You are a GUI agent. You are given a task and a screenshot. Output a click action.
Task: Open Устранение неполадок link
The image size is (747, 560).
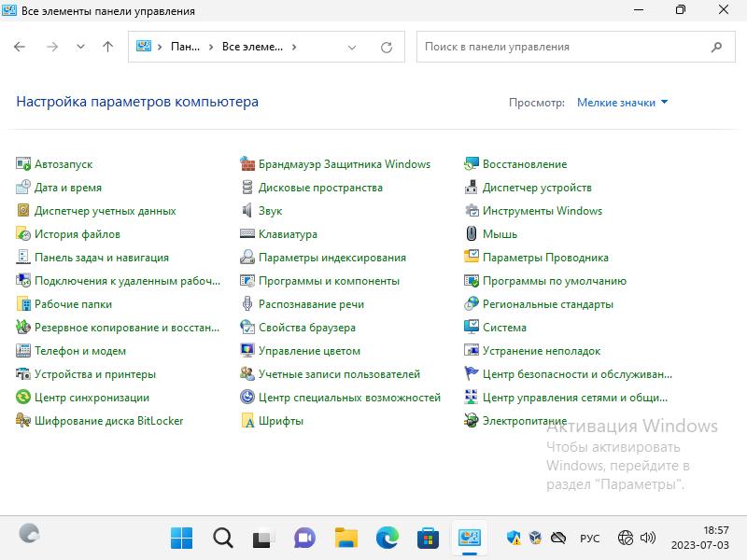coord(542,351)
